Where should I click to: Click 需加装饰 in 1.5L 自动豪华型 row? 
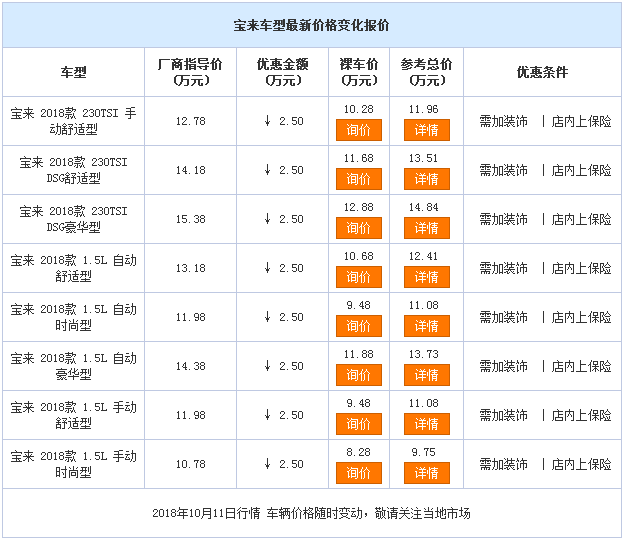503,366
